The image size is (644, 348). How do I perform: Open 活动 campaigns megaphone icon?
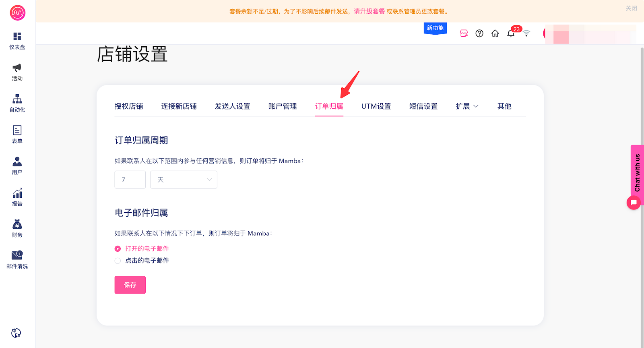click(17, 68)
